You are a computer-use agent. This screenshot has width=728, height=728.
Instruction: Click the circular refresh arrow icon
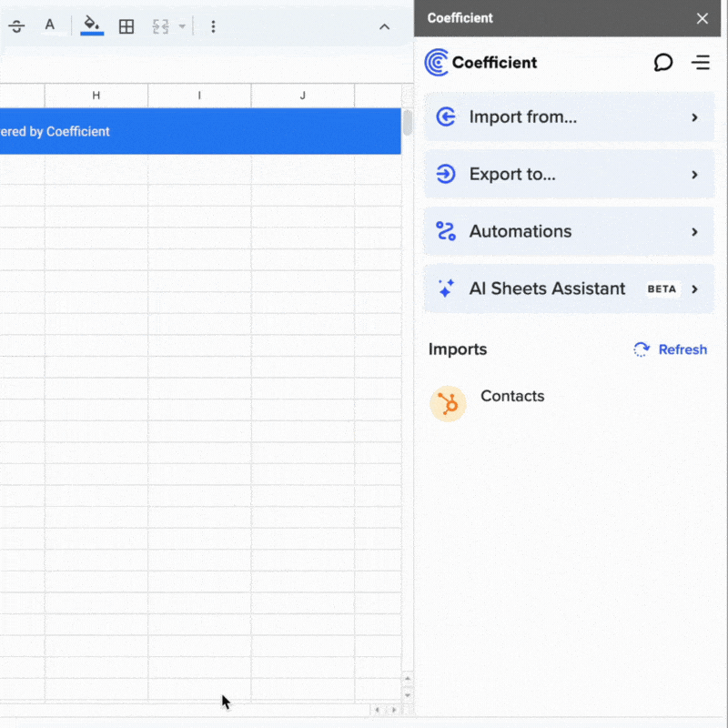[x=642, y=349]
